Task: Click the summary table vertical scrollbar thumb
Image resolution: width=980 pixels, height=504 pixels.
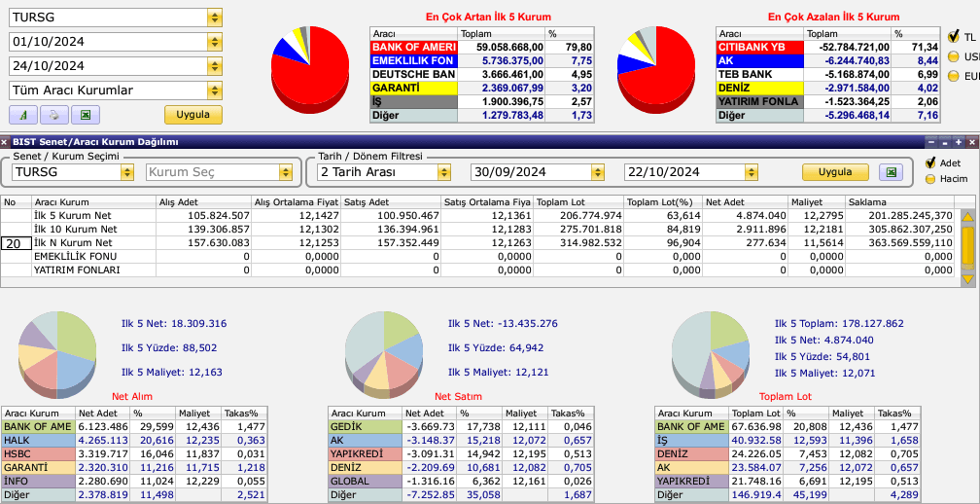Action: [x=967, y=246]
